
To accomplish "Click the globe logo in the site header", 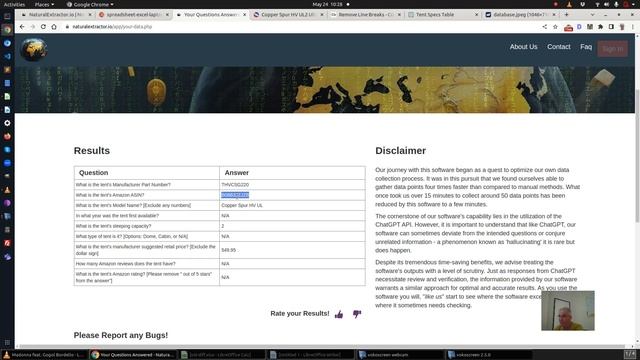I will coord(33,49).
